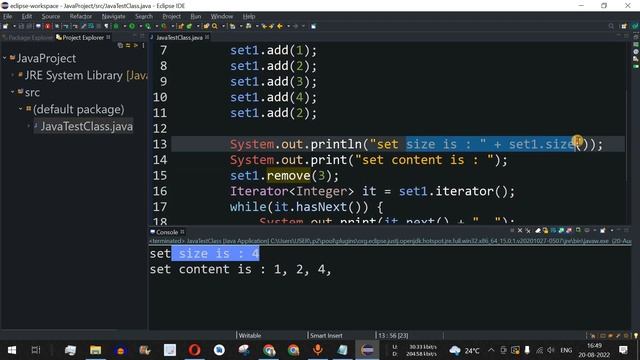Select JavaTestClass.java editor tab

coord(179,38)
